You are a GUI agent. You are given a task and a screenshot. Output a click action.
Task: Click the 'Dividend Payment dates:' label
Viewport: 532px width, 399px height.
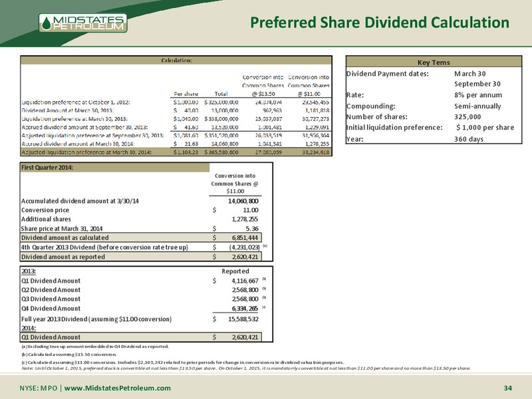tap(388, 74)
